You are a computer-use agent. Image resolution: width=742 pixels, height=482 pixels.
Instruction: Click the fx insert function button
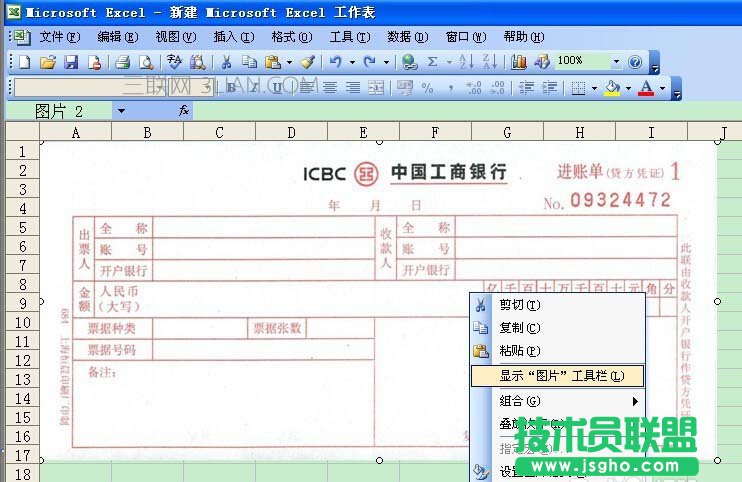click(184, 111)
